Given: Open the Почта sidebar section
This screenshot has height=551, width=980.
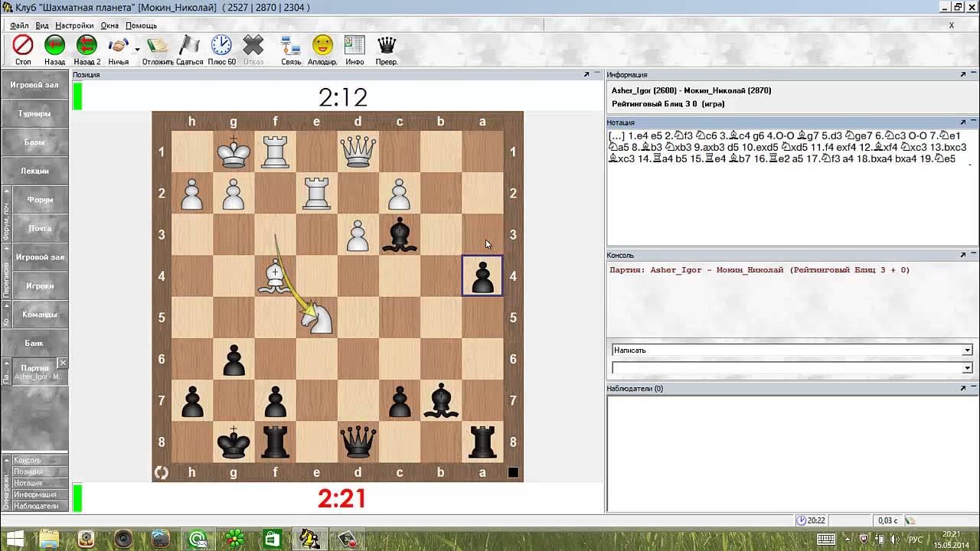Looking at the screenshot, I should tap(40, 228).
